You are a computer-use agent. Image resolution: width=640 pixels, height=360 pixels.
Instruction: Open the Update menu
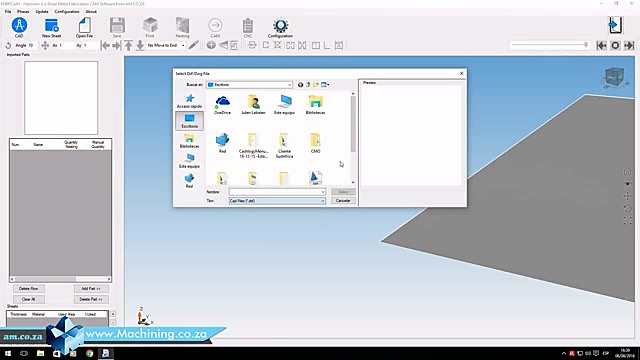42,11
